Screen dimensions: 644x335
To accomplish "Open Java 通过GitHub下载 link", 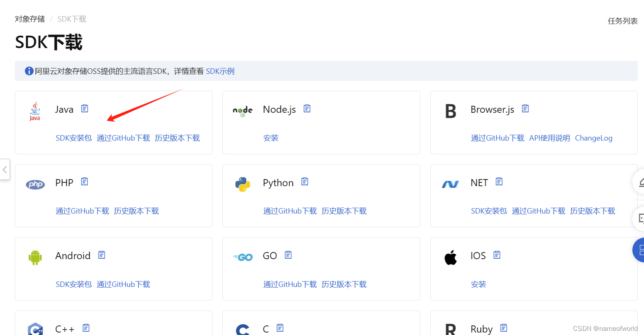I will point(124,138).
